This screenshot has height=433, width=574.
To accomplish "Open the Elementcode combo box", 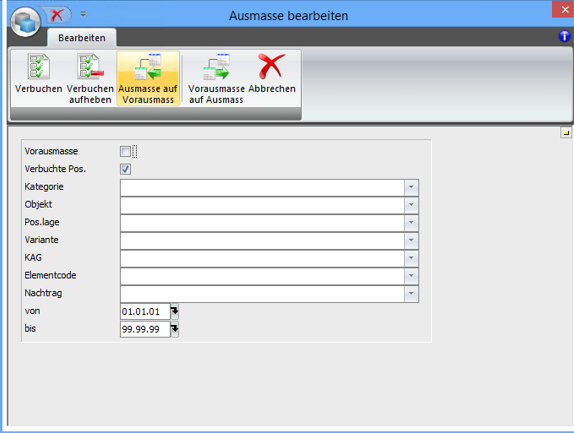I will 269,276.
